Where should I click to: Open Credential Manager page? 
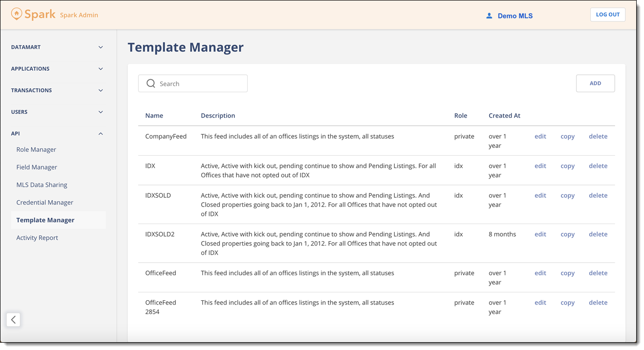pyautogui.click(x=44, y=203)
